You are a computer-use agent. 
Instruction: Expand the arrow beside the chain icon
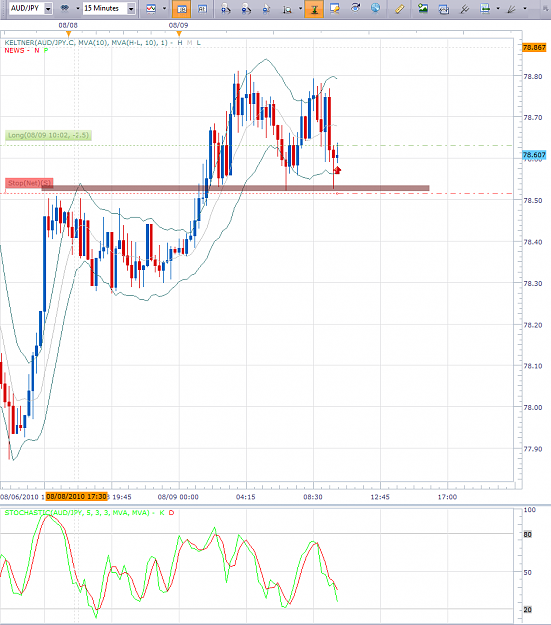[78, 8]
